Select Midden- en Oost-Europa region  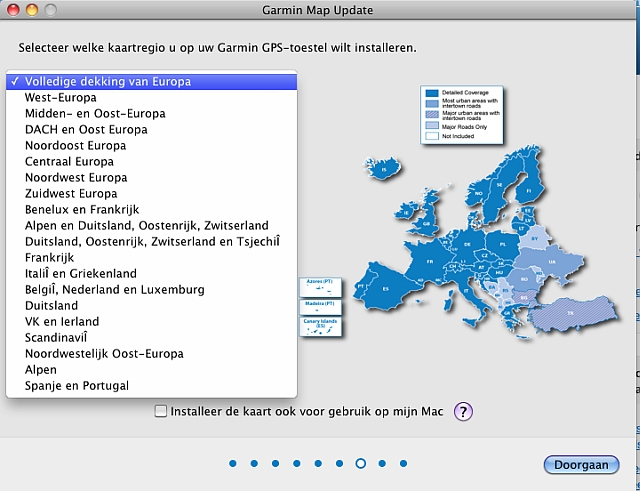151,113
